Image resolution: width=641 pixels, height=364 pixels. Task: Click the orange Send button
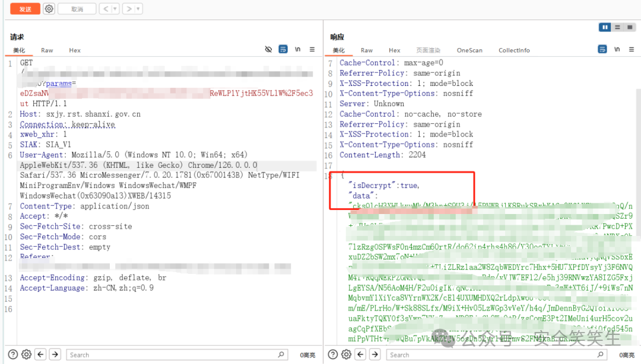(x=25, y=8)
